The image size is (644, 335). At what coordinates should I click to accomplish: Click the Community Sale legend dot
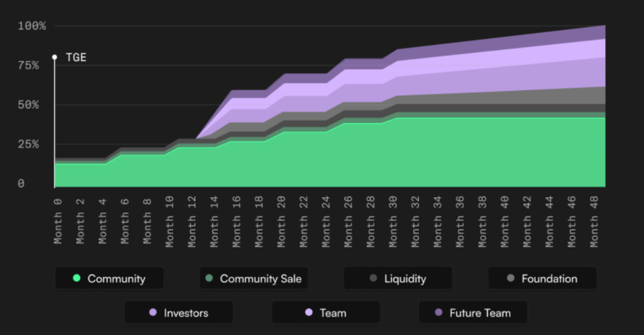point(209,278)
